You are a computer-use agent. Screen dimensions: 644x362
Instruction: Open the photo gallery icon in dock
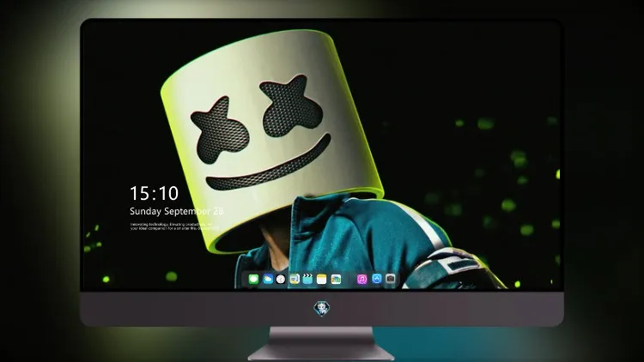(336, 279)
